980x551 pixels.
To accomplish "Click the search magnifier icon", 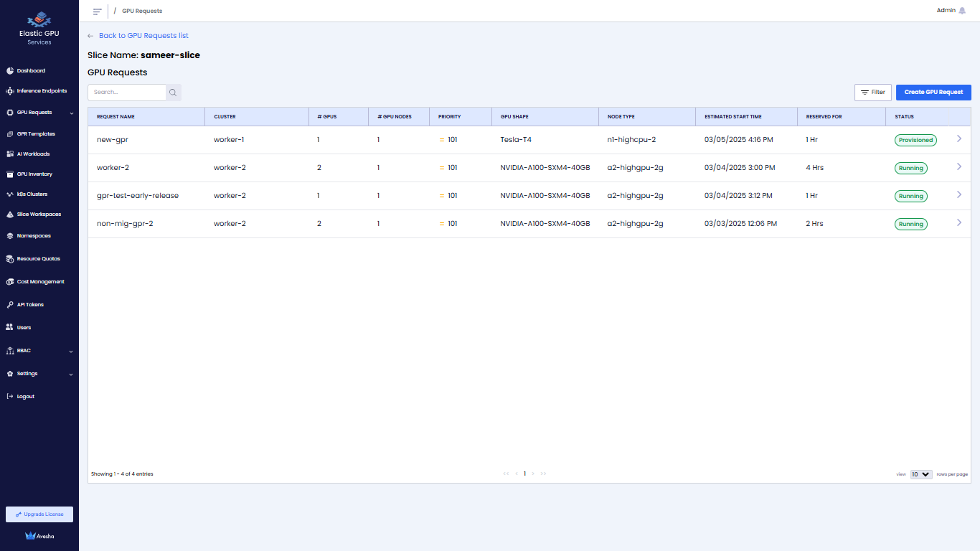I will (173, 93).
